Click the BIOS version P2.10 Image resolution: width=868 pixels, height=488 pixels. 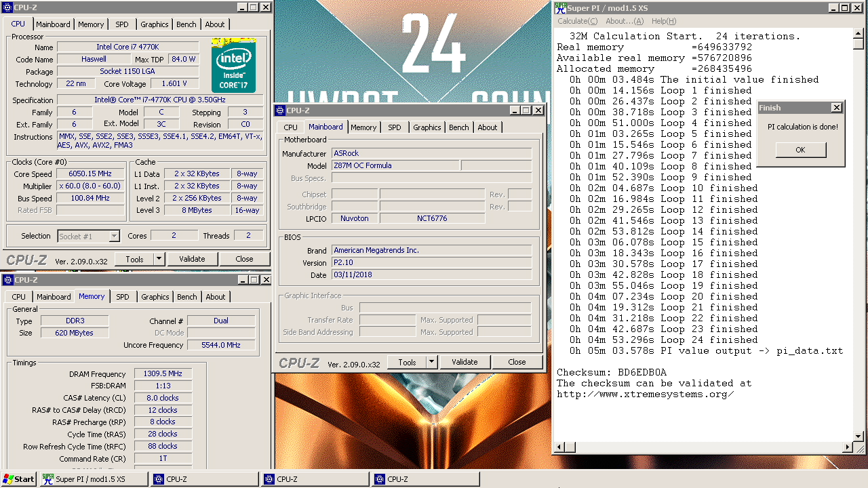point(432,262)
